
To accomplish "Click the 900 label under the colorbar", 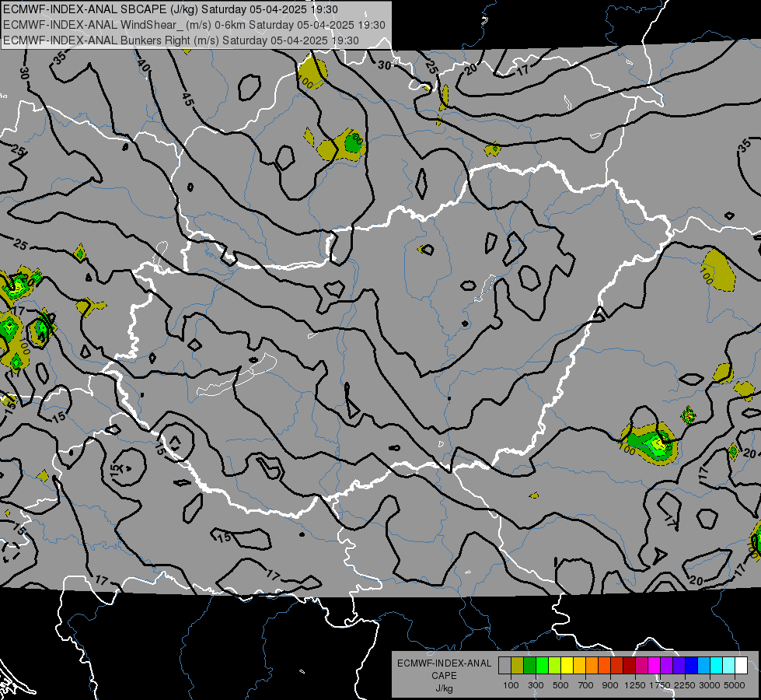I will click(x=610, y=685).
